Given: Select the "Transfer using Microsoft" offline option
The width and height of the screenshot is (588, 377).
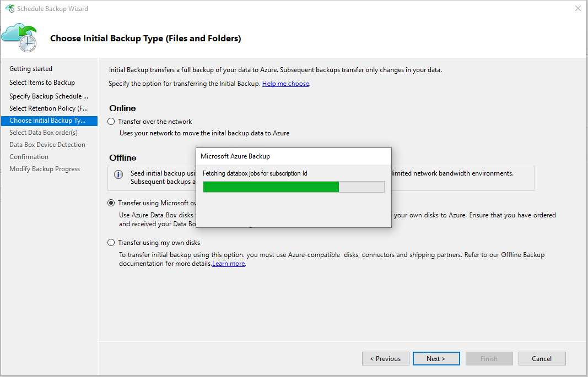Looking at the screenshot, I should [111, 203].
